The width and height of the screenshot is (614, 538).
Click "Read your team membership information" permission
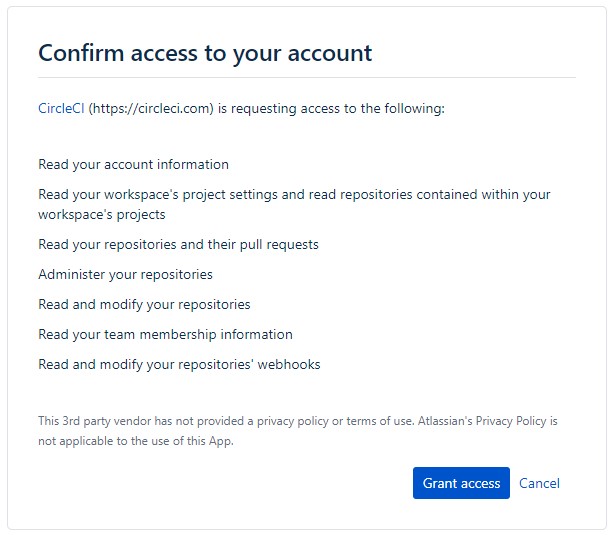point(165,334)
